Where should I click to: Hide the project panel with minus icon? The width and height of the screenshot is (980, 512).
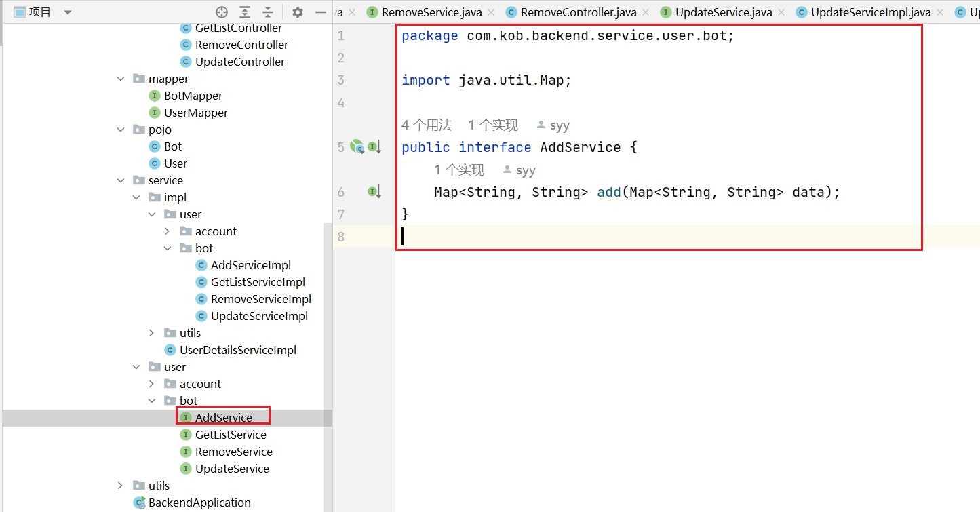click(x=321, y=12)
